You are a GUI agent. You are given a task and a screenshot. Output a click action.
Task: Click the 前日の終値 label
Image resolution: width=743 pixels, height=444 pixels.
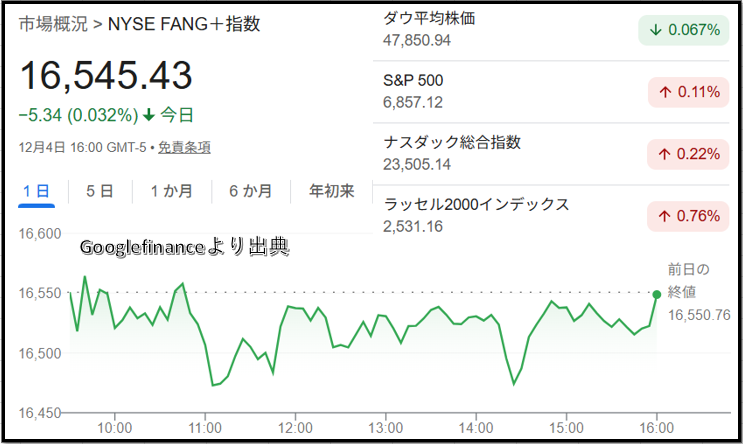point(688,280)
